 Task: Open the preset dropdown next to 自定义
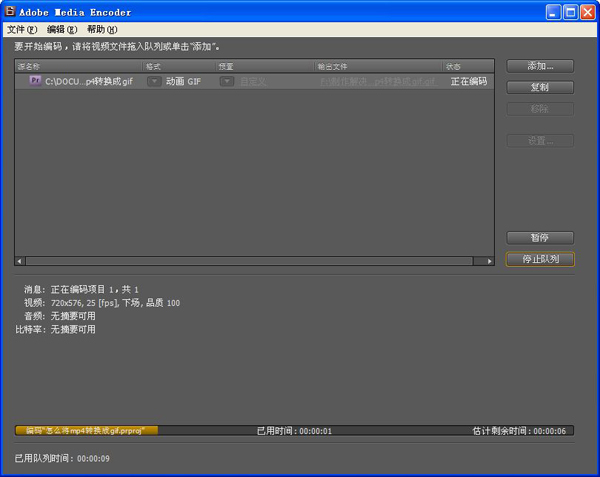pyautogui.click(x=227, y=81)
